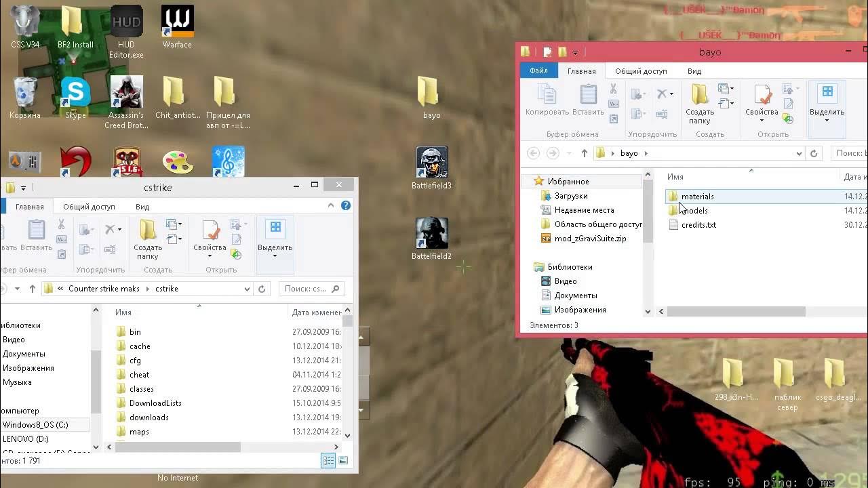Viewport: 868px width, 488px height.
Task: Launch the Battlefield3 desktop shortcut
Action: tap(431, 168)
